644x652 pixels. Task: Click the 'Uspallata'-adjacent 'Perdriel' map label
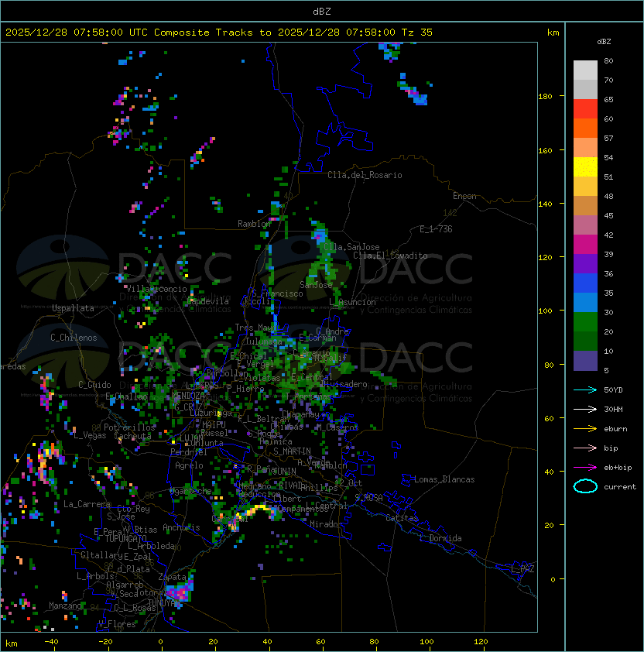point(189,452)
